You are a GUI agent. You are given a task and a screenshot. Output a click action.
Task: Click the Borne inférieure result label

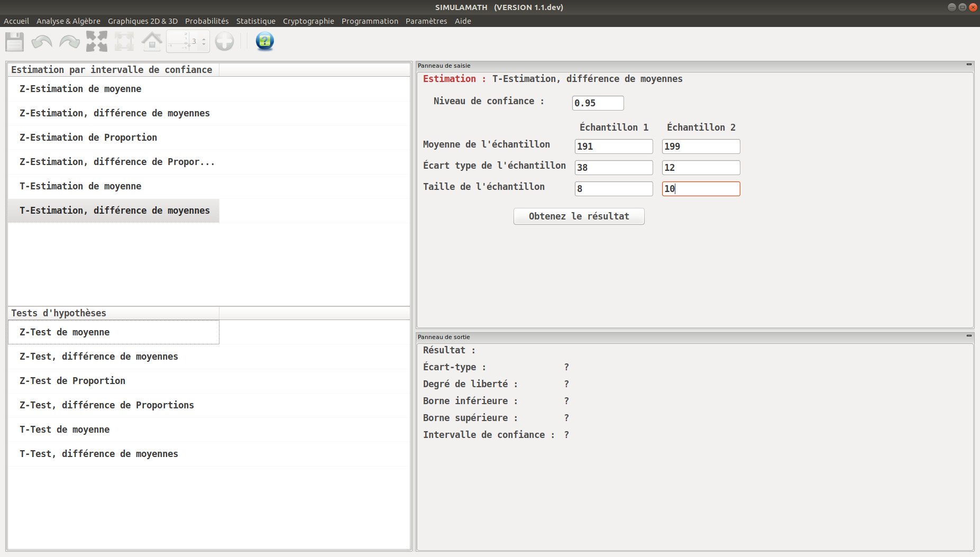click(x=470, y=401)
